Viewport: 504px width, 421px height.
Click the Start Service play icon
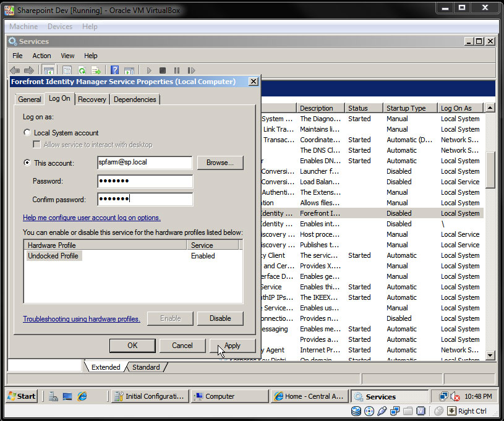pyautogui.click(x=149, y=70)
